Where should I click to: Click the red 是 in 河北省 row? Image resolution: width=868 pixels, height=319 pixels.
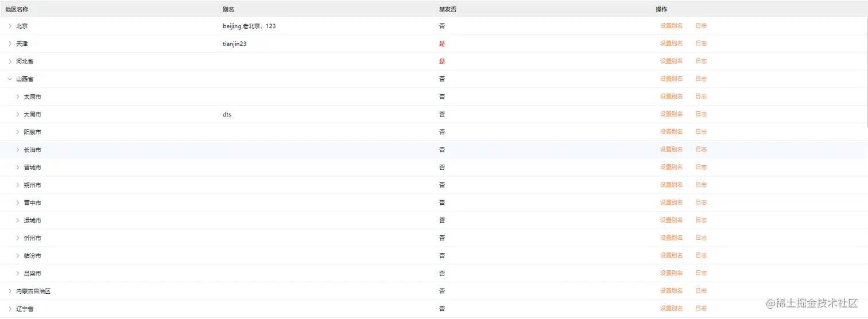tap(442, 61)
